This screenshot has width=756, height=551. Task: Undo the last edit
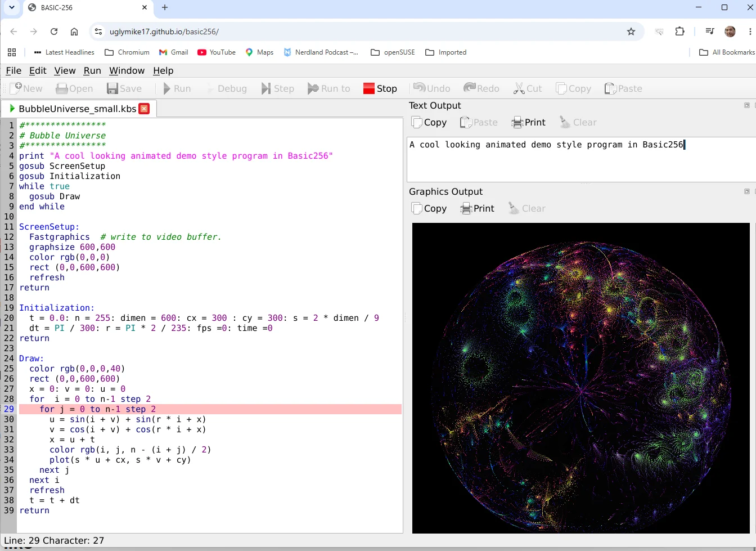pos(432,88)
